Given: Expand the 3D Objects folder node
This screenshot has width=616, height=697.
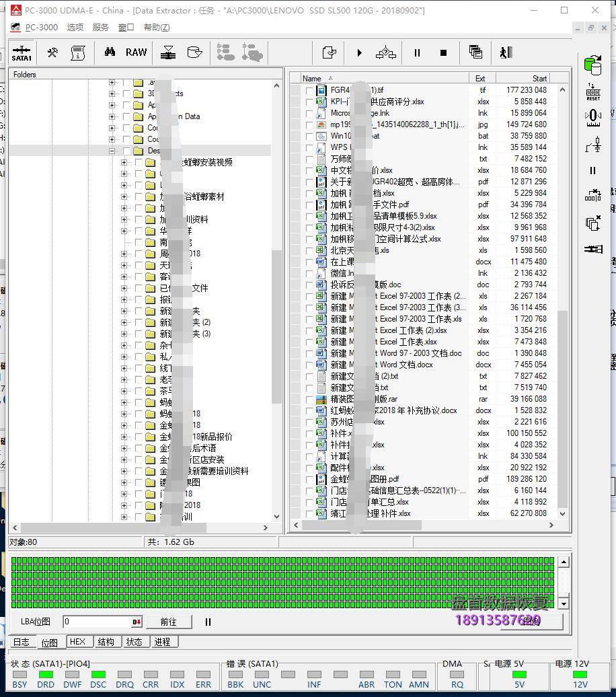Looking at the screenshot, I should [112, 94].
